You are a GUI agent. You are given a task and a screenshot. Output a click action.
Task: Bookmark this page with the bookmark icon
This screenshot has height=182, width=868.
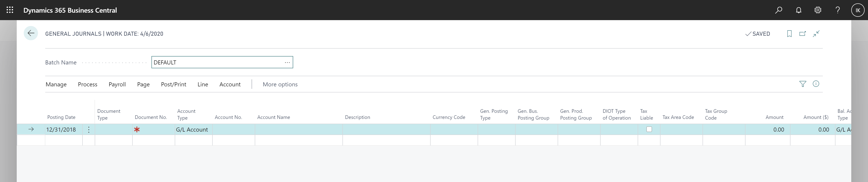click(789, 34)
